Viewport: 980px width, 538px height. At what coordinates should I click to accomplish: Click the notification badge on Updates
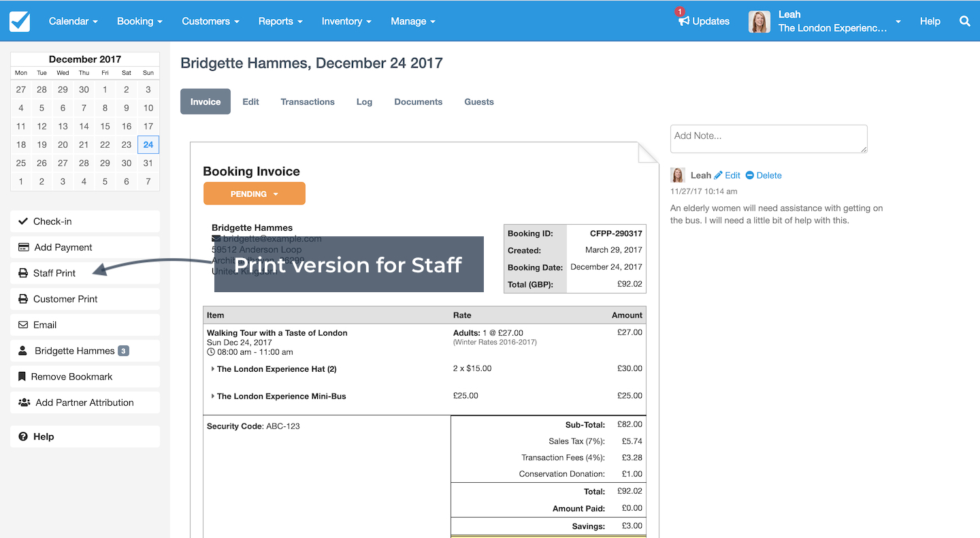pyautogui.click(x=679, y=12)
